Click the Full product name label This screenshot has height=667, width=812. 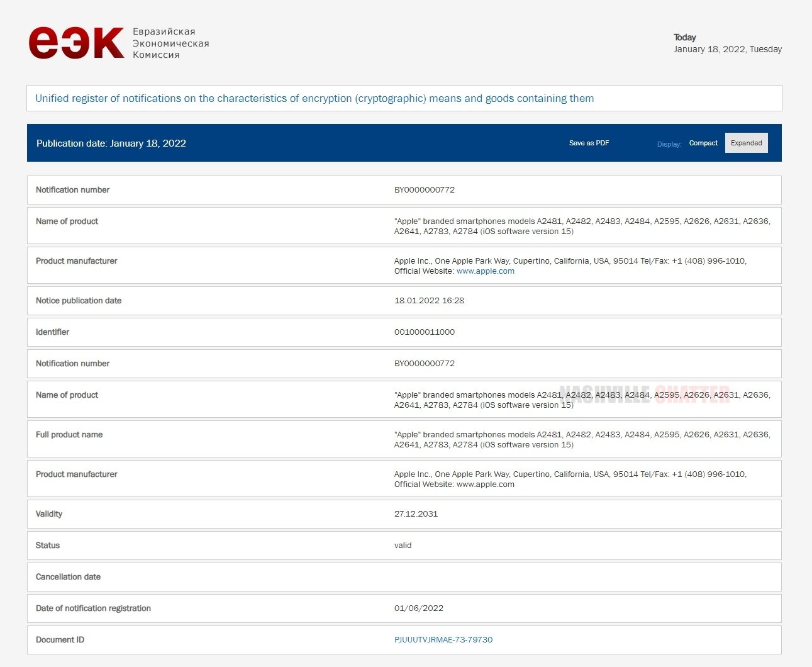point(69,434)
